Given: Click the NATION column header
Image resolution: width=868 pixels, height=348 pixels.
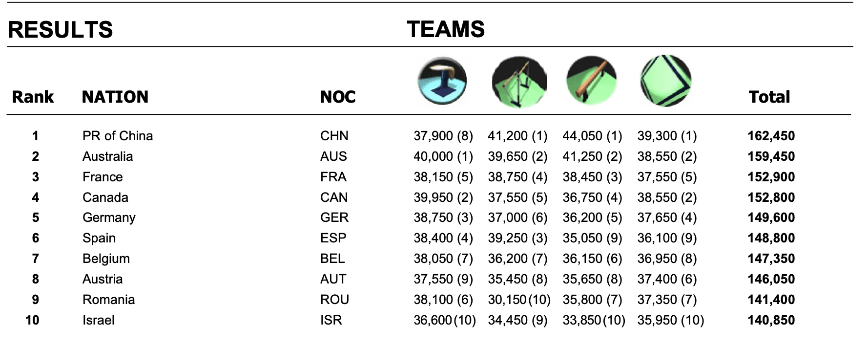Looking at the screenshot, I should [x=115, y=97].
